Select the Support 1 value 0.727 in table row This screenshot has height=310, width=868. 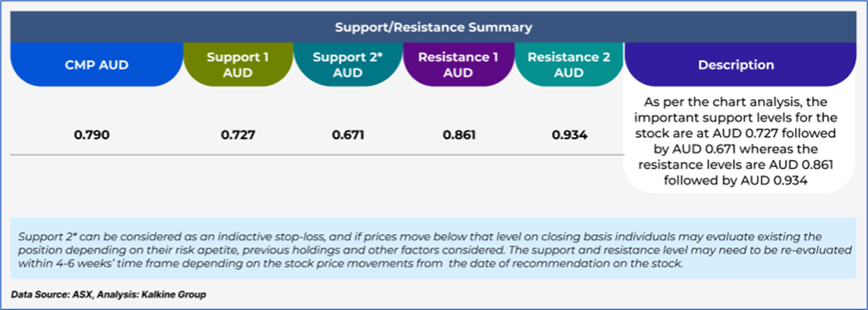[238, 136]
